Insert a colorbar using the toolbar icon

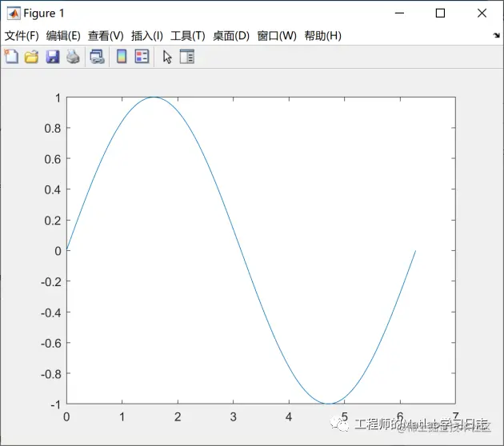pos(122,57)
